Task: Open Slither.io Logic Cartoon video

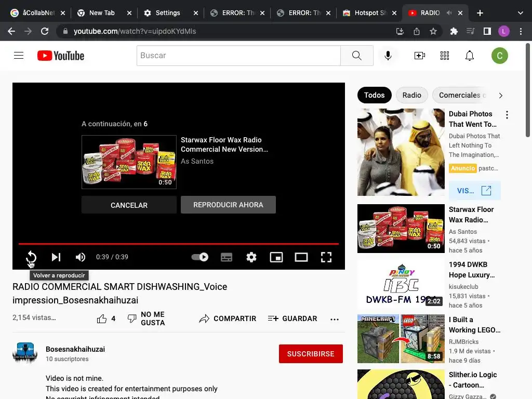Action: (401, 384)
